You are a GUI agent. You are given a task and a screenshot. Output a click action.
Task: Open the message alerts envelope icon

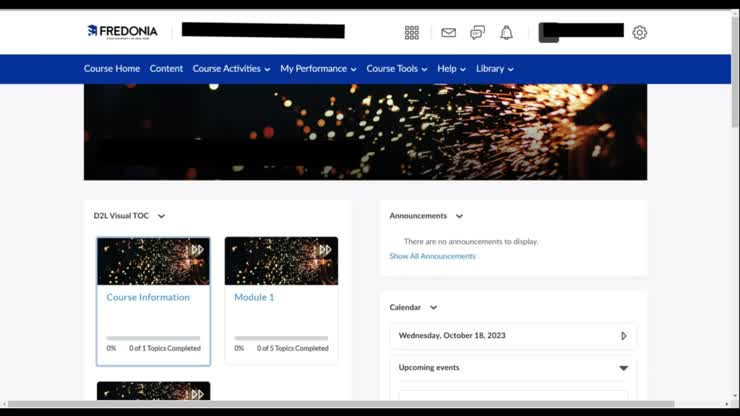448,32
